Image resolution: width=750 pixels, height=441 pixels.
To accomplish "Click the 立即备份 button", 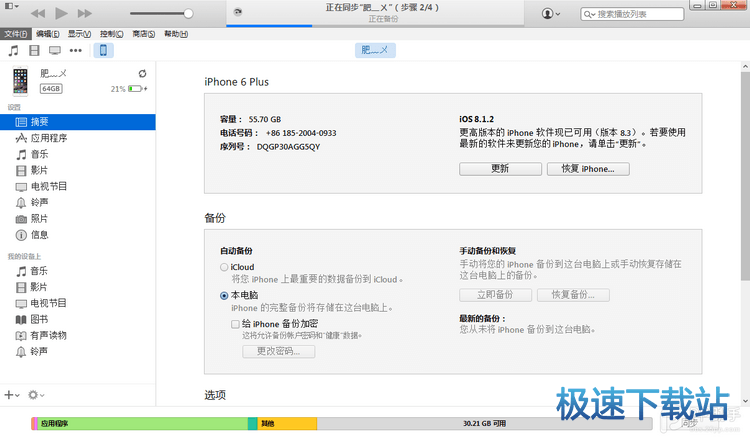I will 495,295.
